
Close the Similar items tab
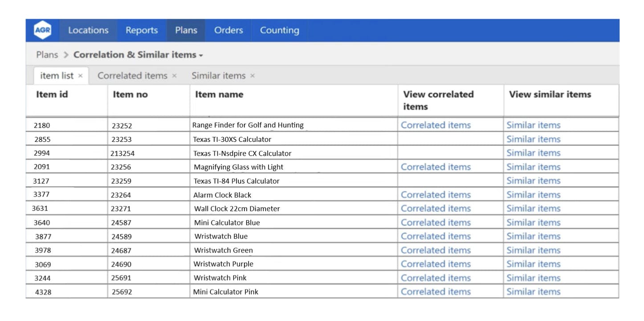point(253,76)
